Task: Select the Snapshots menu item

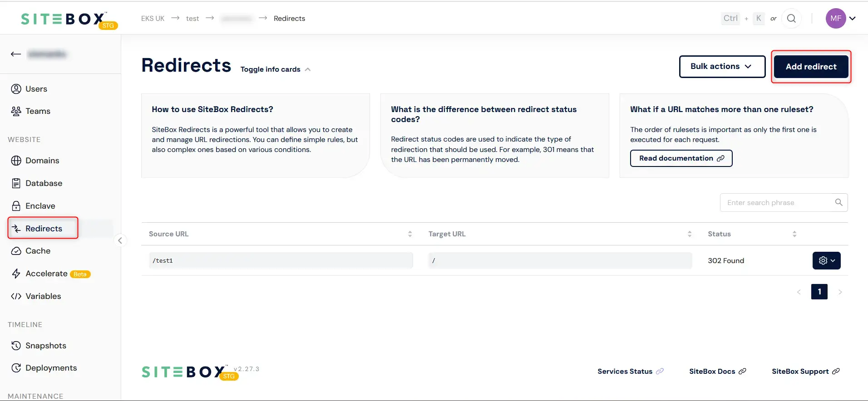Action: (46, 346)
